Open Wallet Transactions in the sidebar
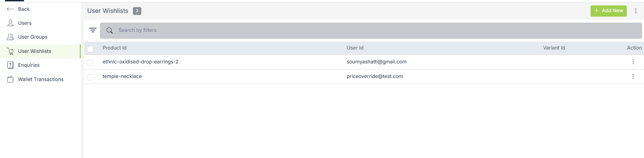644x158 pixels. point(41,79)
